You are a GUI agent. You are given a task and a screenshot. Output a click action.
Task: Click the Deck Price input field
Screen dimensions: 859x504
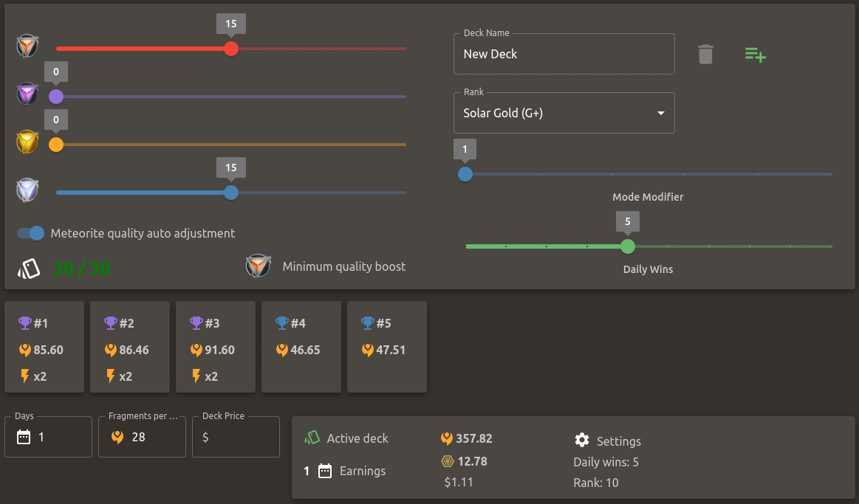point(236,437)
